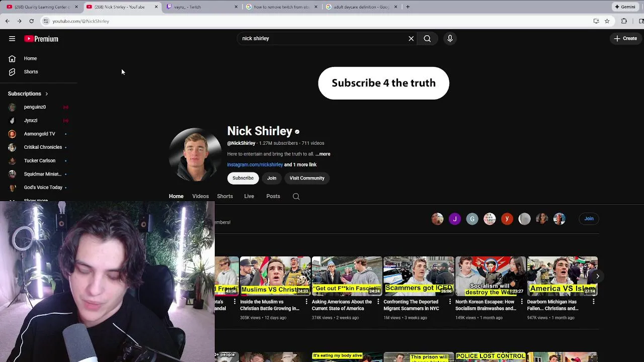This screenshot has width=644, height=362.
Task: Open 'Muslims VS Christians' video thumbnail
Action: pos(275,276)
